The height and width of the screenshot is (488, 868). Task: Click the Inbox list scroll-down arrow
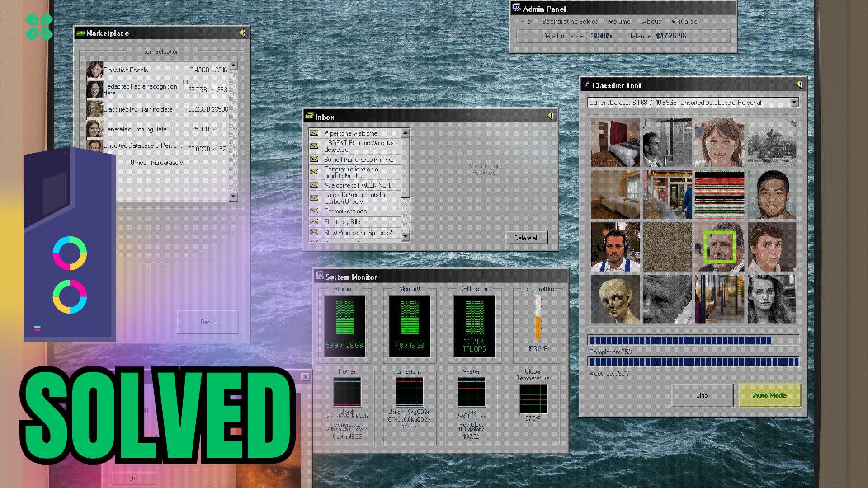pyautogui.click(x=406, y=236)
